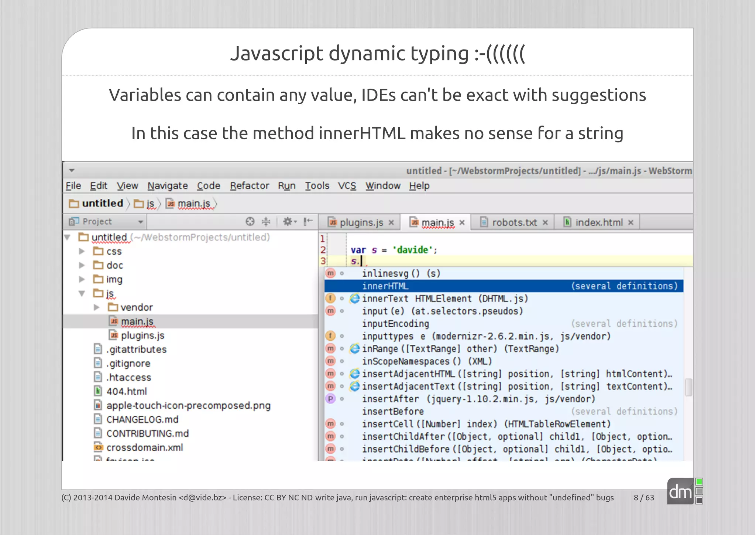Screen dimensions: 756x535
Task: Open the Navigate menu
Action: (168, 186)
